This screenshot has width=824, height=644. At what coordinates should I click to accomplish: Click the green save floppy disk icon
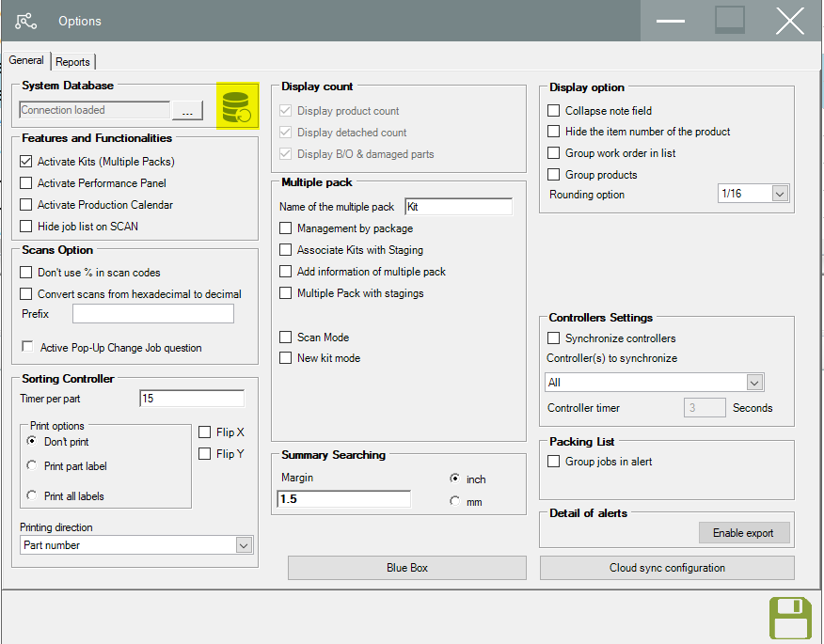tap(790, 618)
